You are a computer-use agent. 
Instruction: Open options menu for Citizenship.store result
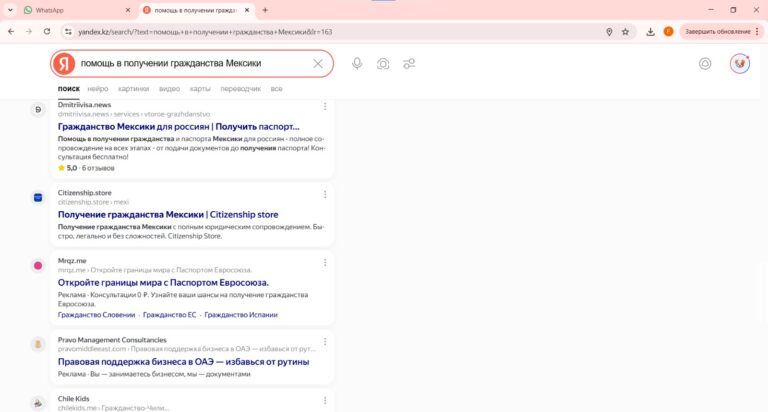pyautogui.click(x=325, y=193)
